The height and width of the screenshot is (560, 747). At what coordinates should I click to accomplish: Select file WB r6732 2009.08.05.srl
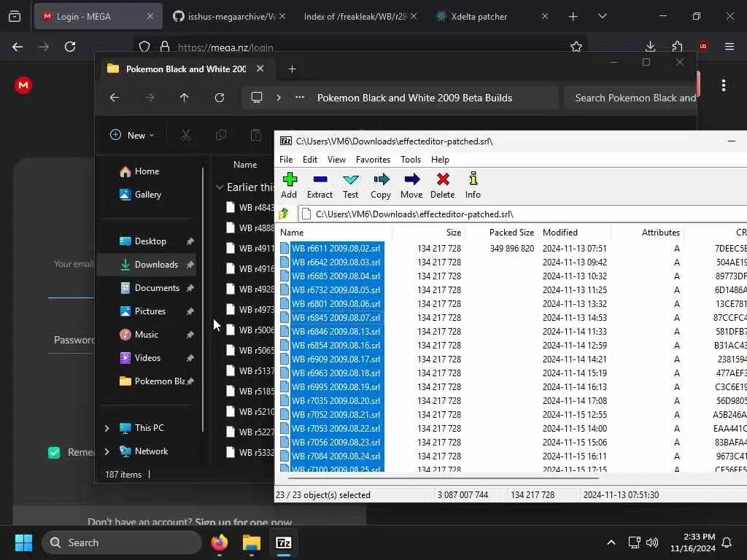point(336,290)
